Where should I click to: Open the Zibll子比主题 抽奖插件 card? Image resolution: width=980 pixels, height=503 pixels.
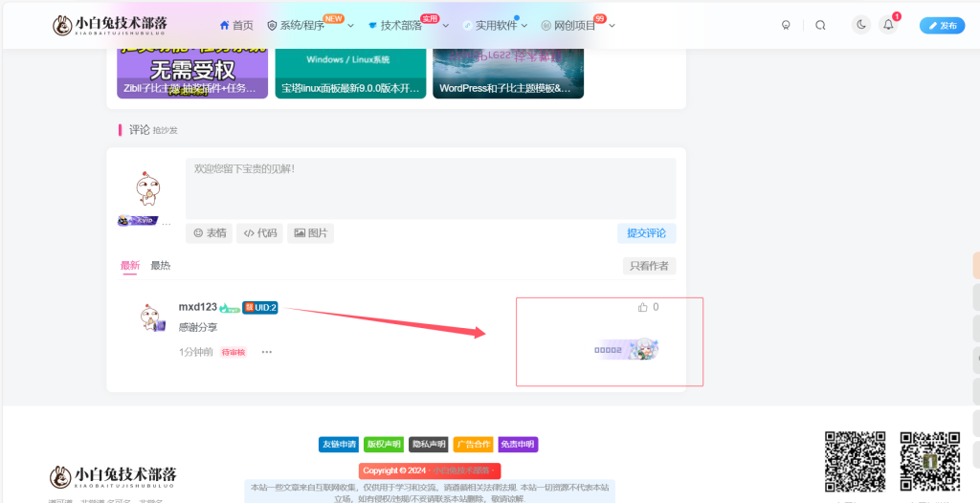tap(192, 72)
